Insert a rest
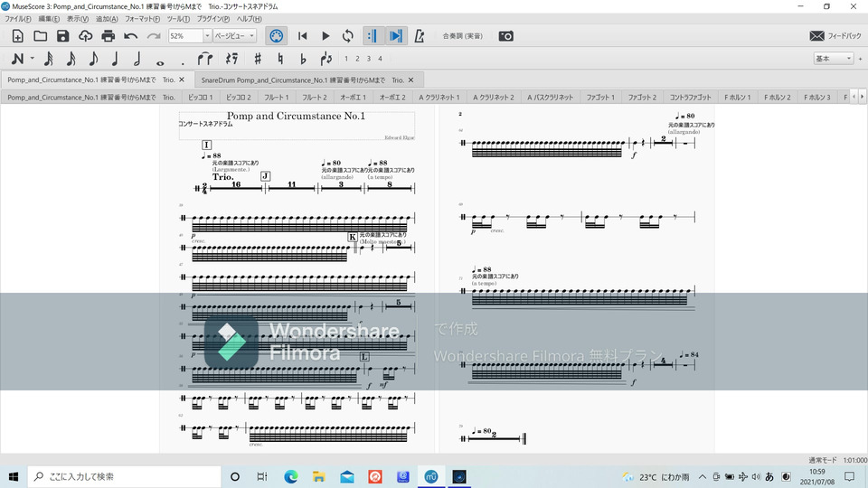868x488 pixels. [x=231, y=59]
